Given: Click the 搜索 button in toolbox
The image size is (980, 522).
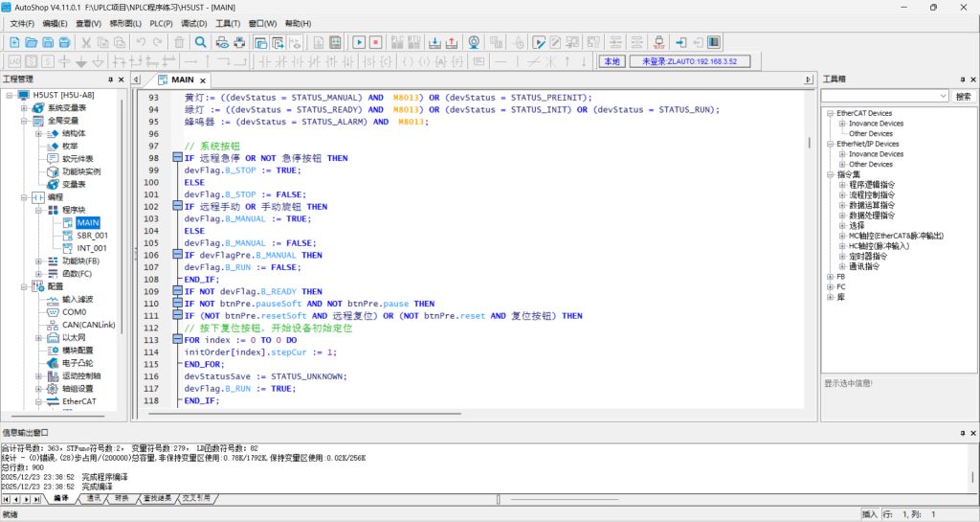Looking at the screenshot, I should coord(963,97).
